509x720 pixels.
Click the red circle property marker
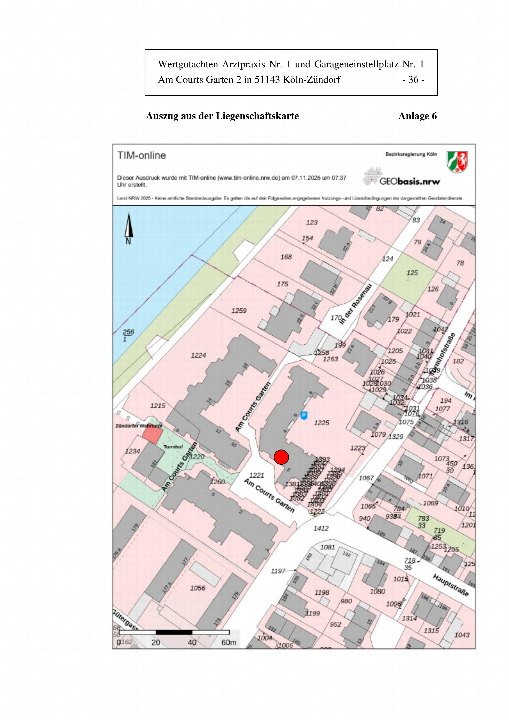[x=281, y=457]
